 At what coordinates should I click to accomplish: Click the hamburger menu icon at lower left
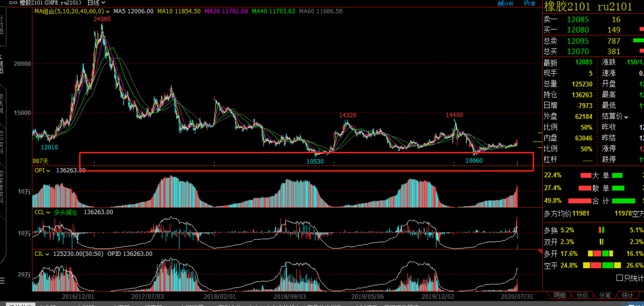coord(2,281)
